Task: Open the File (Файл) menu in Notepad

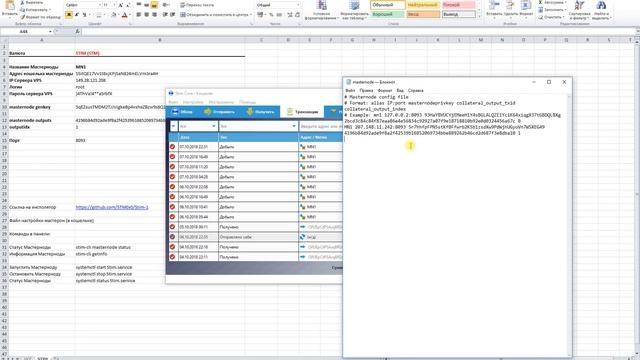Action: point(350,90)
